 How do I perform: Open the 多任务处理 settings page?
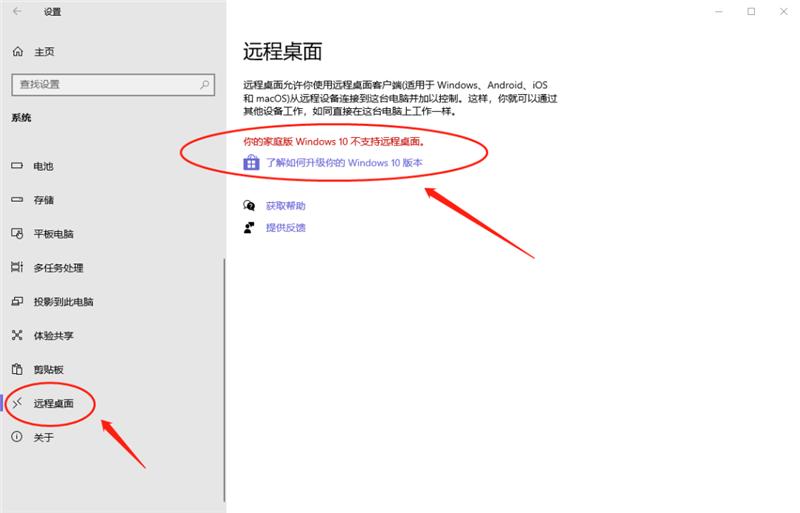[58, 268]
